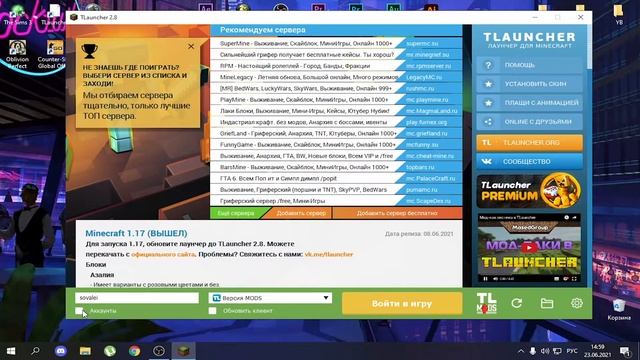Toggle the Аккаунты checkbox
Image resolution: width=640 pixels, height=360 pixels.
pyautogui.click(x=79, y=311)
